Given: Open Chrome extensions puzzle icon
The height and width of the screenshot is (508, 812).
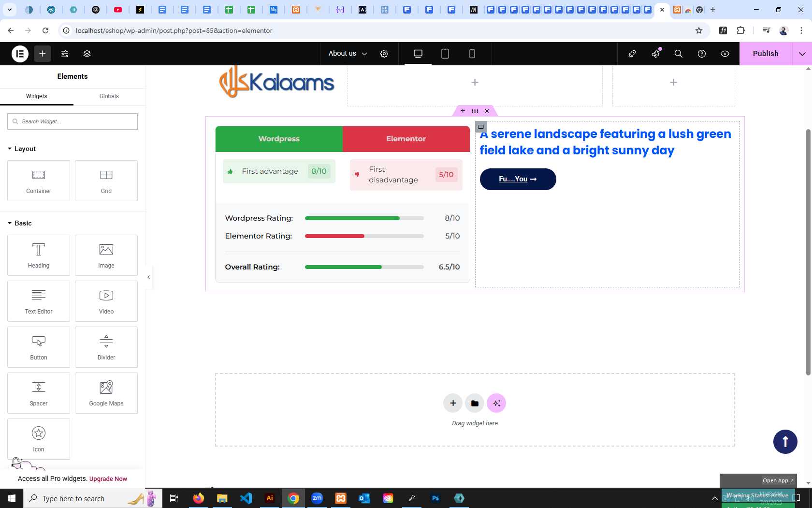Looking at the screenshot, I should coord(740,30).
